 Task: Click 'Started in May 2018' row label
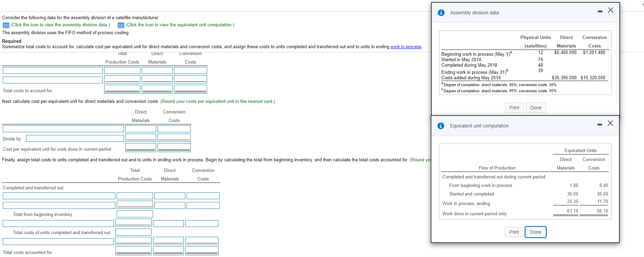(461, 60)
